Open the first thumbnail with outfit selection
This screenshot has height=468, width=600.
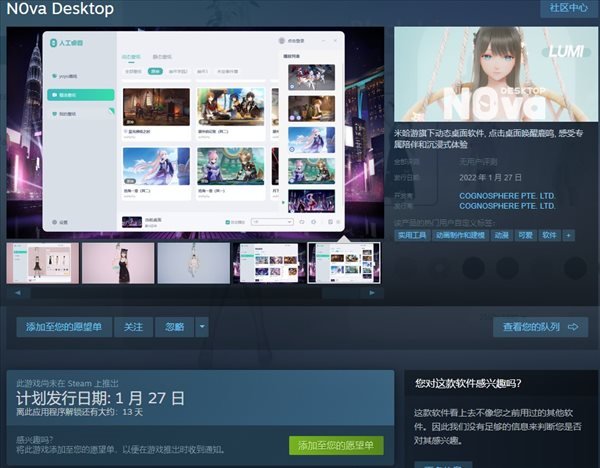42,263
